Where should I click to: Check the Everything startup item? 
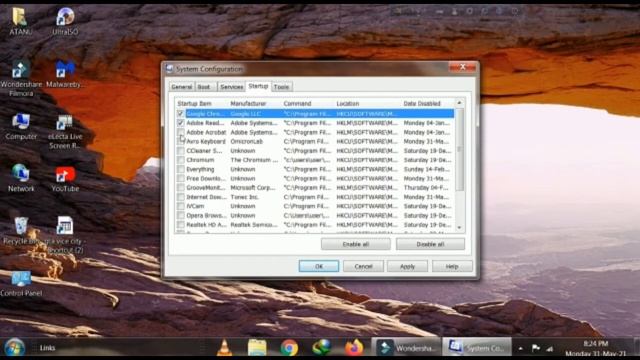click(x=180, y=169)
